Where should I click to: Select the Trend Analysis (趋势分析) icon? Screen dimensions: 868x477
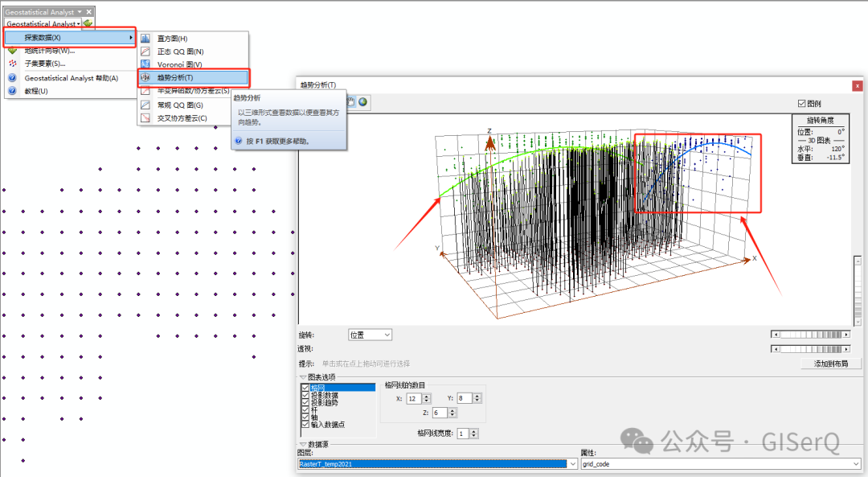pyautogui.click(x=146, y=78)
